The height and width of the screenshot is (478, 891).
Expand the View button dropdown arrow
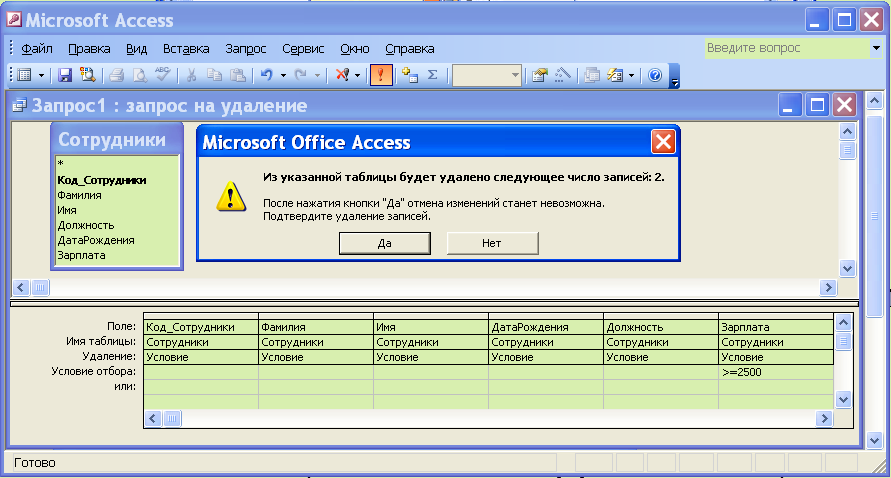[41, 75]
